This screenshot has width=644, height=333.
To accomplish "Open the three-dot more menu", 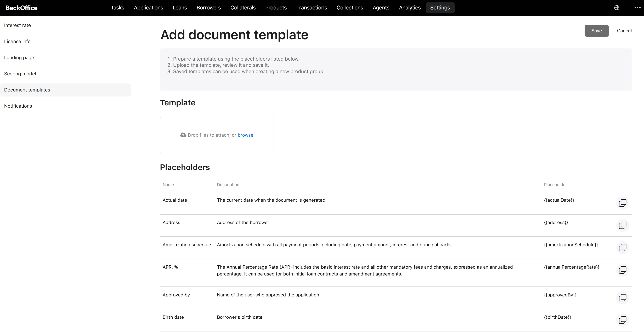I will (637, 8).
